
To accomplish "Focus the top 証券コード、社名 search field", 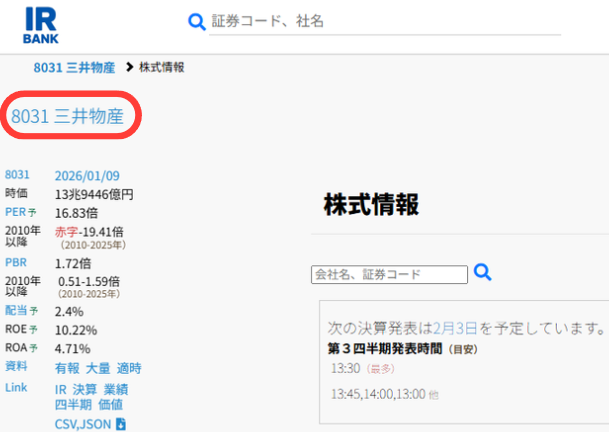I will pos(380,21).
